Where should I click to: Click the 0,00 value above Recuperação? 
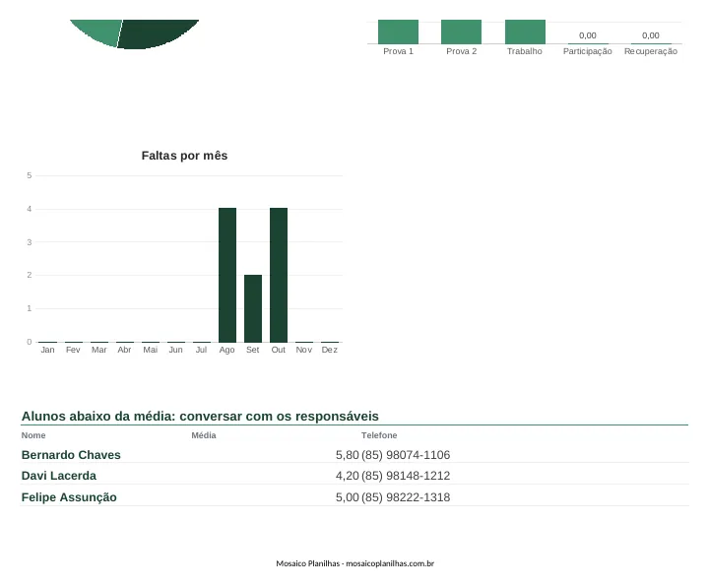click(651, 35)
